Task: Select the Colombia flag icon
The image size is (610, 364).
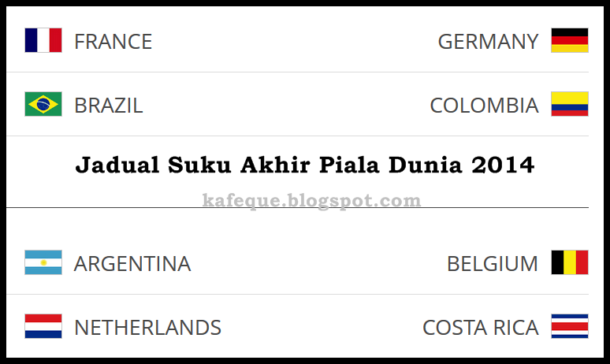Action: (x=570, y=104)
